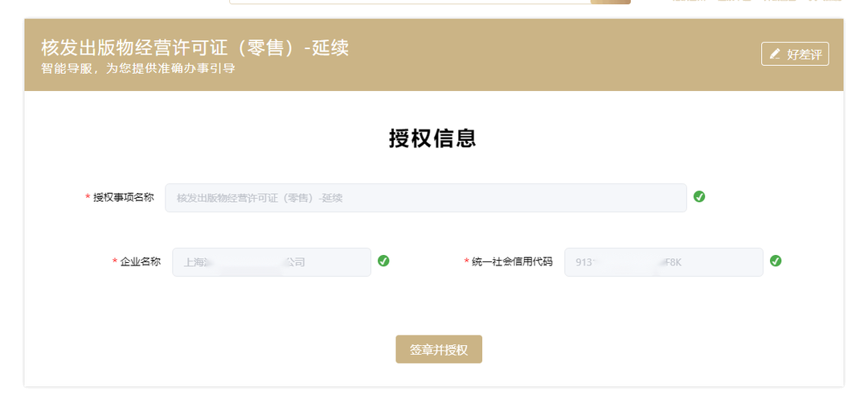Click green check icon beside 授权事项名称 field

pyautogui.click(x=699, y=197)
